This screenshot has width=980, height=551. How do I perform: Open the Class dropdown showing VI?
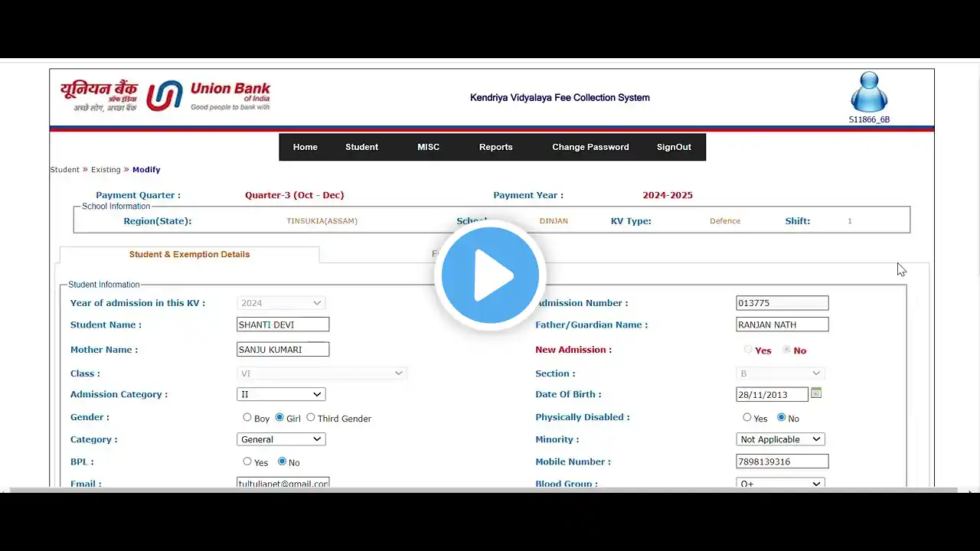322,373
